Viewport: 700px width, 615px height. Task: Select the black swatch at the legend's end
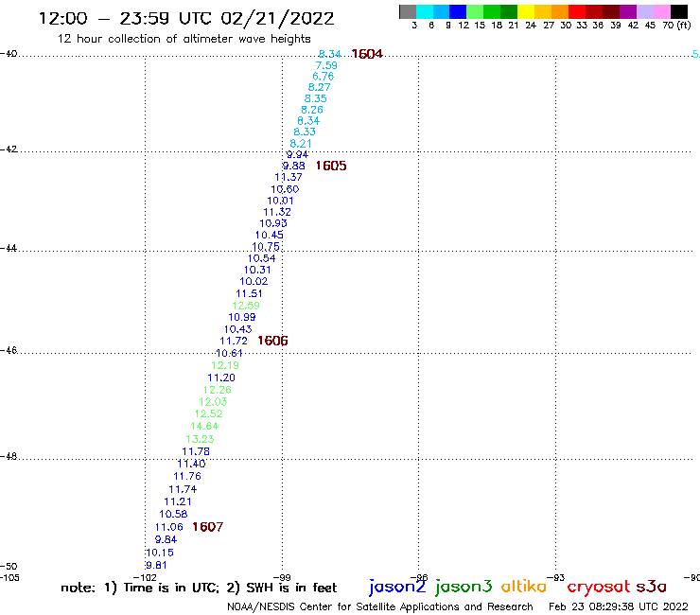679,11
